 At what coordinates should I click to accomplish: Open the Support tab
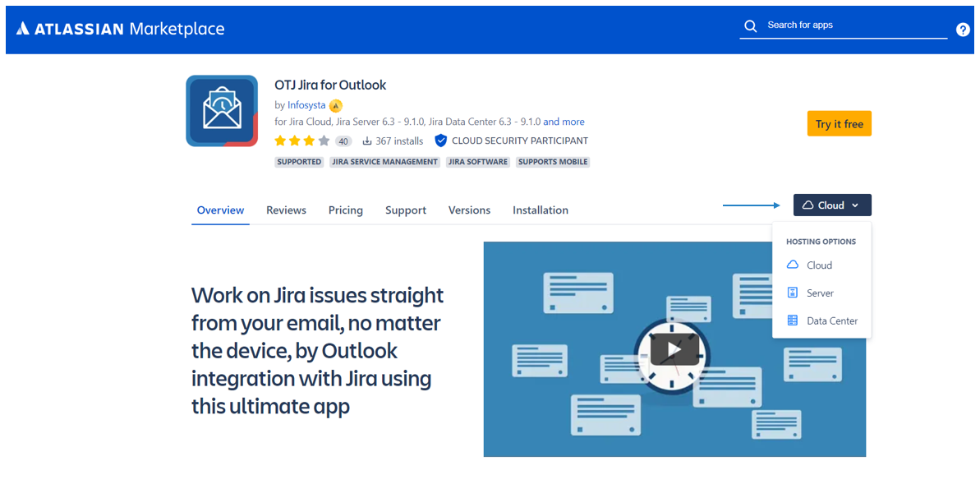pos(406,210)
